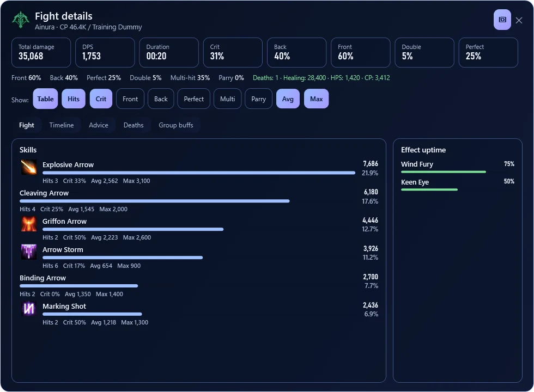This screenshot has width=534, height=392.
Task: Click the 3,926 damage value
Action: (x=371, y=248)
